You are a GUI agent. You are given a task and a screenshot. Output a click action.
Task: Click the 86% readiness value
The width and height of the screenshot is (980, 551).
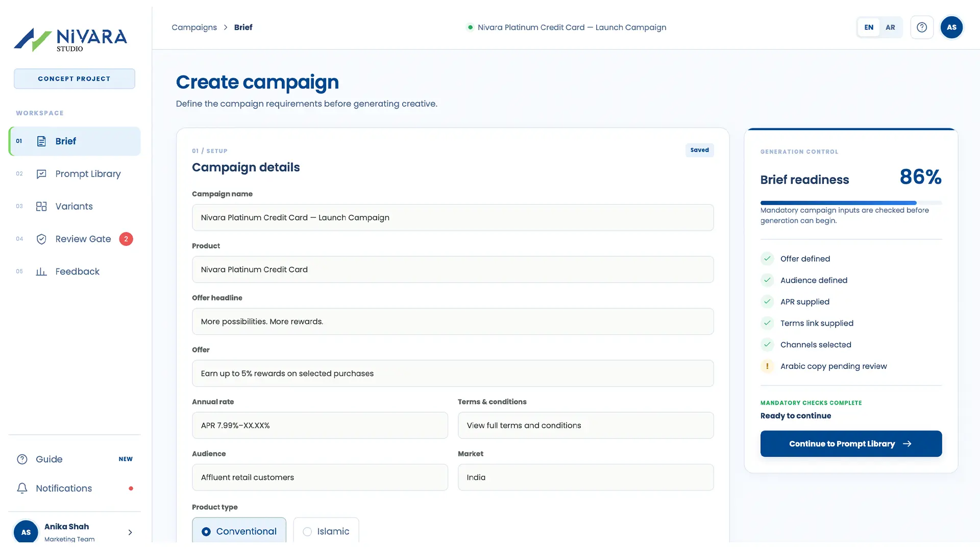click(920, 177)
